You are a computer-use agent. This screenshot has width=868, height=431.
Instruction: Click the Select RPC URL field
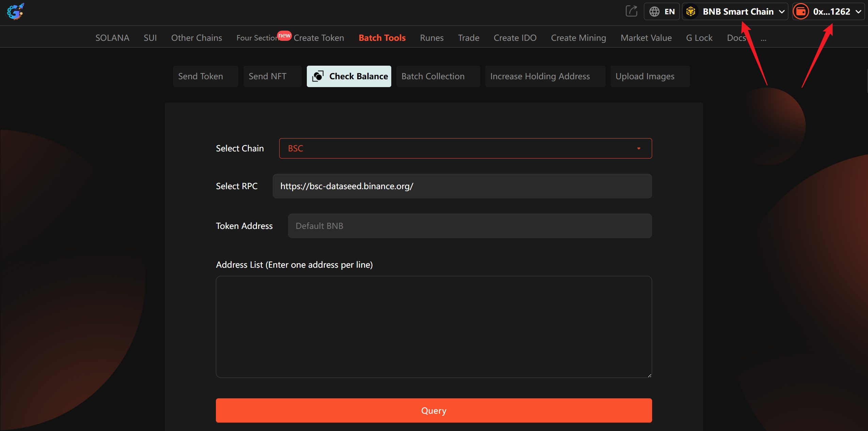(x=462, y=186)
